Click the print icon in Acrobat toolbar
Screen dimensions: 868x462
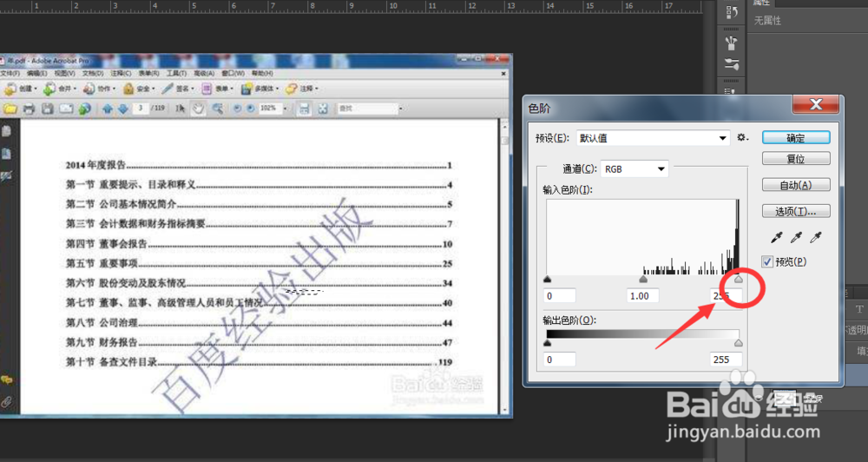point(29,109)
